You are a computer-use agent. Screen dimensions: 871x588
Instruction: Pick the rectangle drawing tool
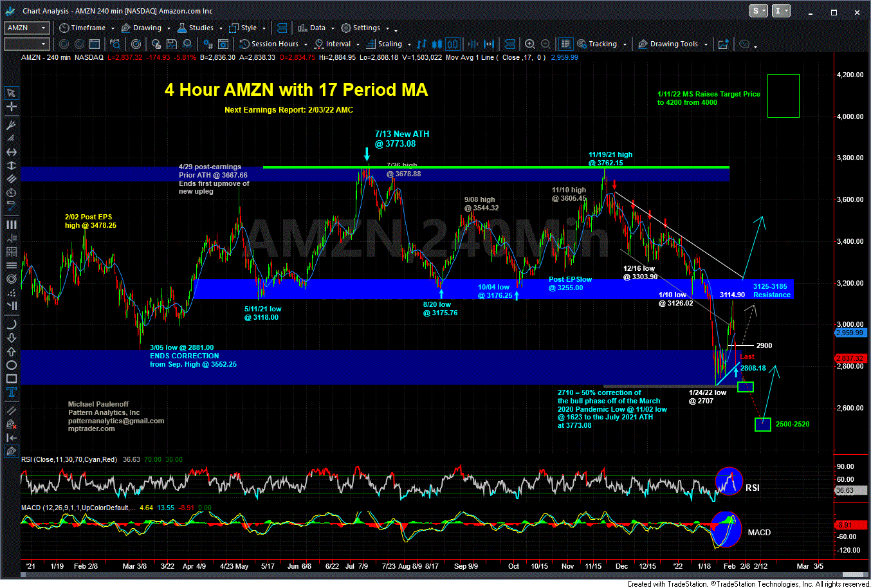[11, 378]
